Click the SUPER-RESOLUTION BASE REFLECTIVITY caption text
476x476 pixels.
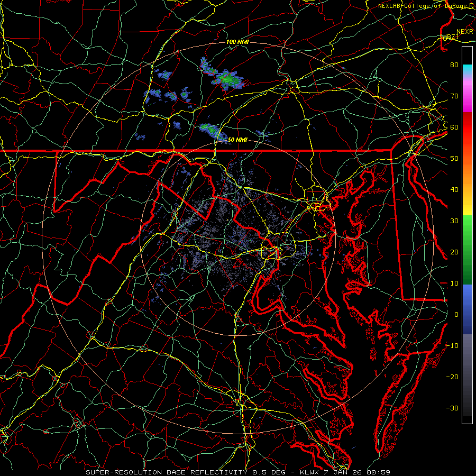click(x=167, y=472)
